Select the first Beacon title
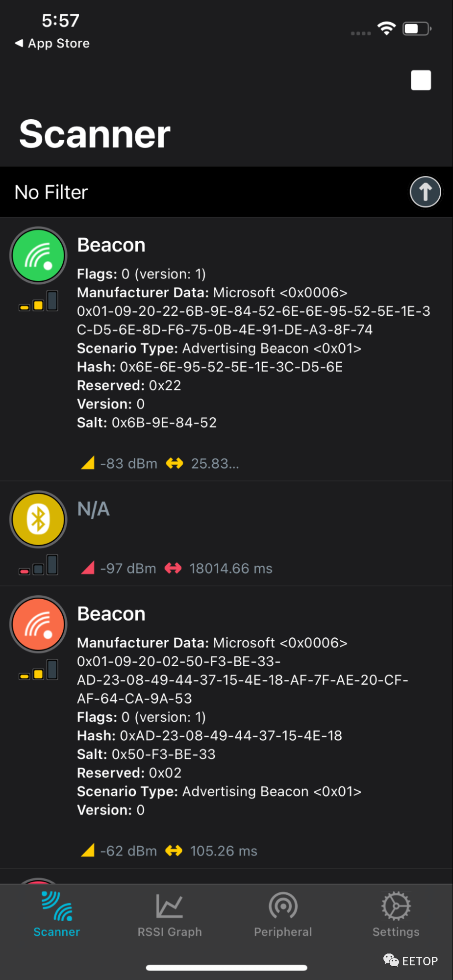The width and height of the screenshot is (453, 980). (x=111, y=245)
